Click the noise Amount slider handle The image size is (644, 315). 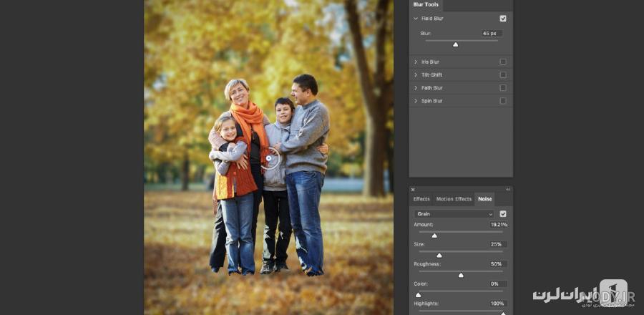(x=434, y=236)
